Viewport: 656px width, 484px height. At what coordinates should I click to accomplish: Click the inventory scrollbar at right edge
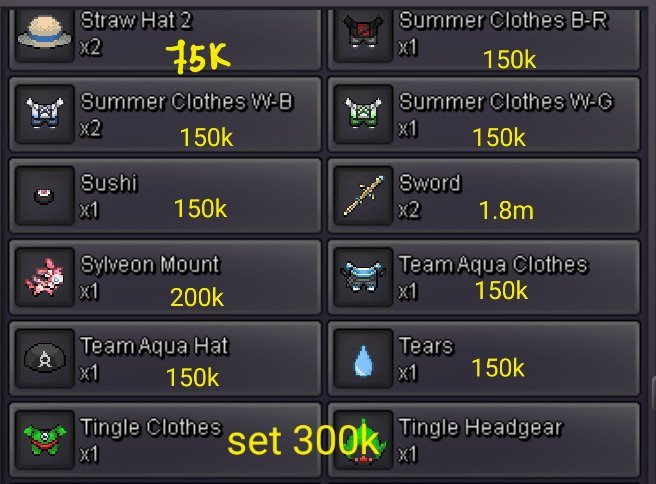coord(653,393)
